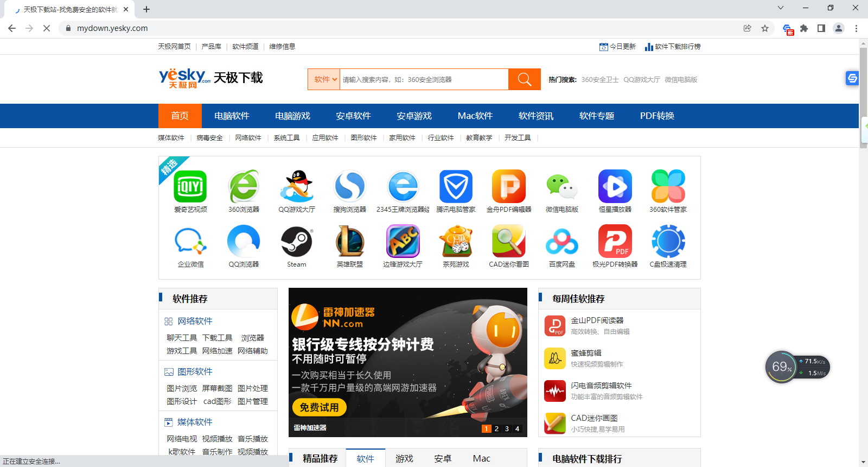Click the 百度网盘 cloud icon
This screenshot has width=868, height=467.
561,242
